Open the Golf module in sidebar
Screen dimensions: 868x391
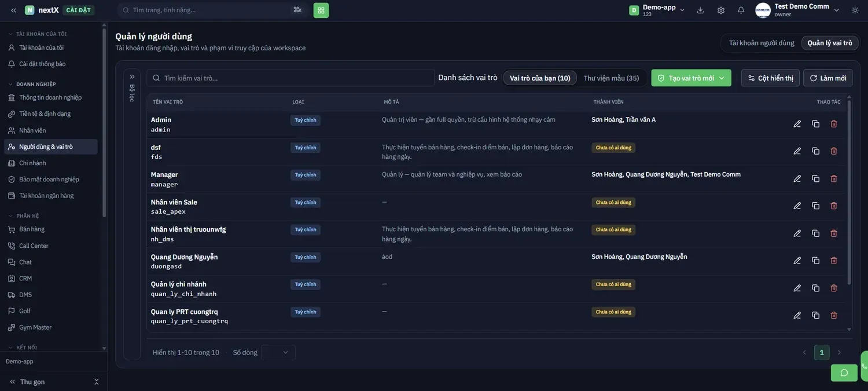(51, 311)
